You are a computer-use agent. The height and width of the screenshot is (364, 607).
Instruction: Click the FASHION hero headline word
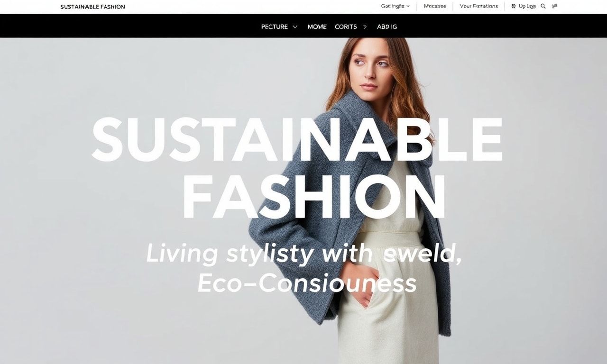click(x=314, y=196)
